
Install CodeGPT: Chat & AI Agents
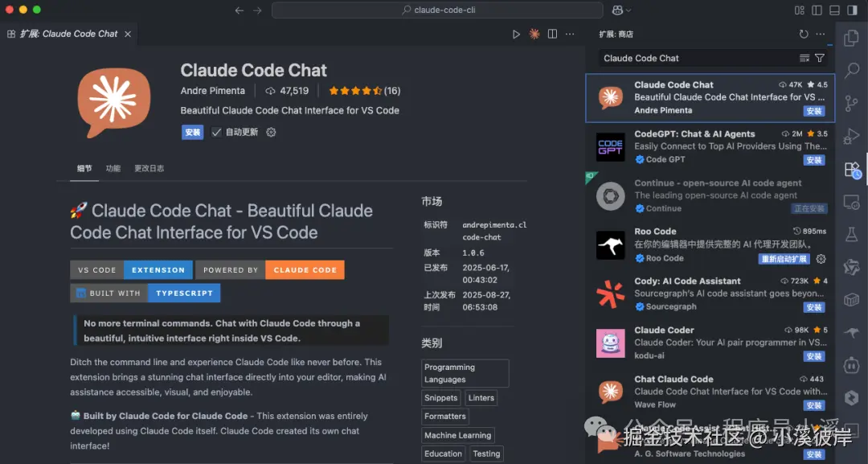coord(813,160)
